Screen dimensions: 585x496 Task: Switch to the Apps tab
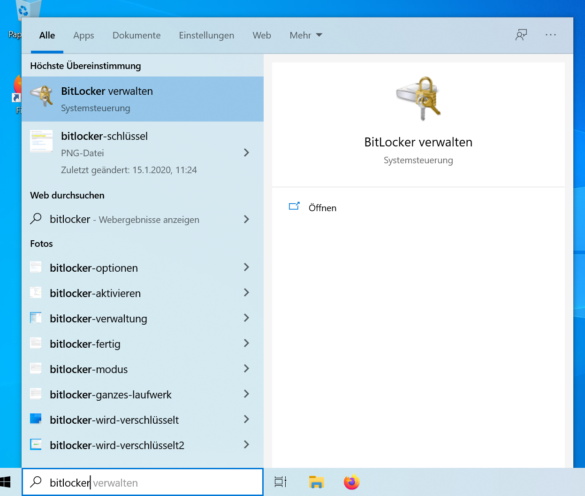[x=84, y=36]
